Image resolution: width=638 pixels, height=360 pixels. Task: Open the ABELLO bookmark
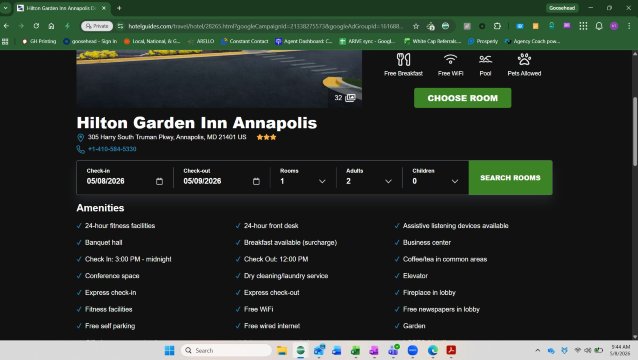pyautogui.click(x=201, y=41)
